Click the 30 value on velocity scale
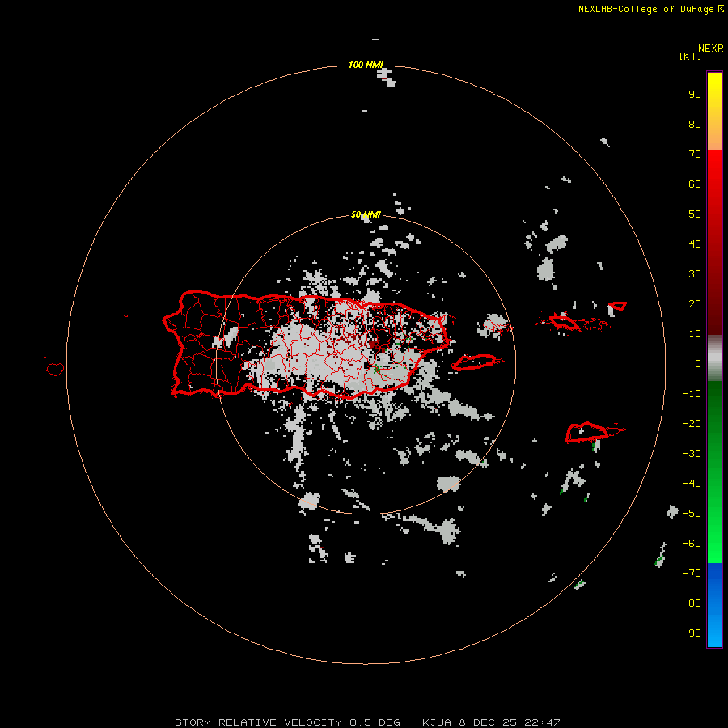The image size is (728, 728). click(x=695, y=274)
